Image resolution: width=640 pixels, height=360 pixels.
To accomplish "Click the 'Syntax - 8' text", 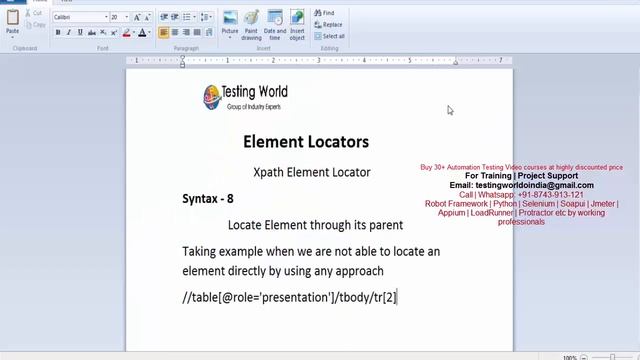I will coord(208,199).
